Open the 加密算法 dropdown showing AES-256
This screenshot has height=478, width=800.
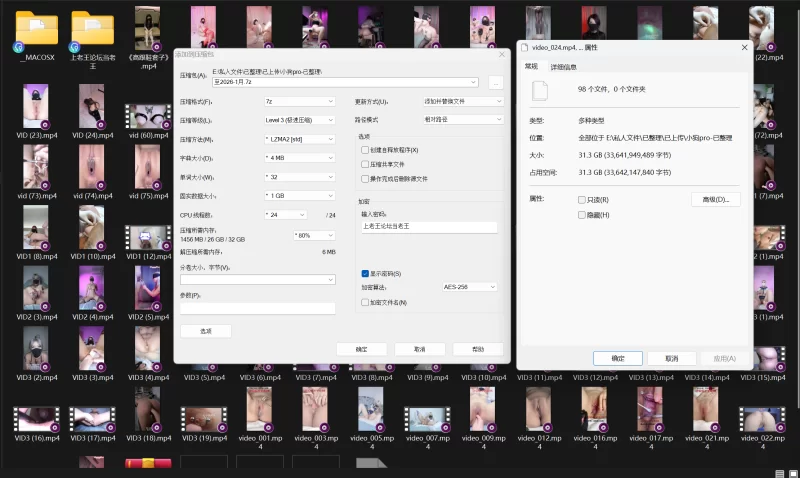click(469, 287)
